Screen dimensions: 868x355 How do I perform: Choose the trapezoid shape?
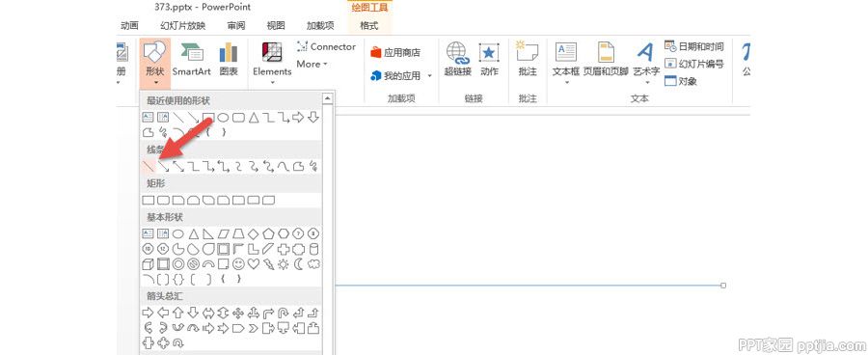238,233
